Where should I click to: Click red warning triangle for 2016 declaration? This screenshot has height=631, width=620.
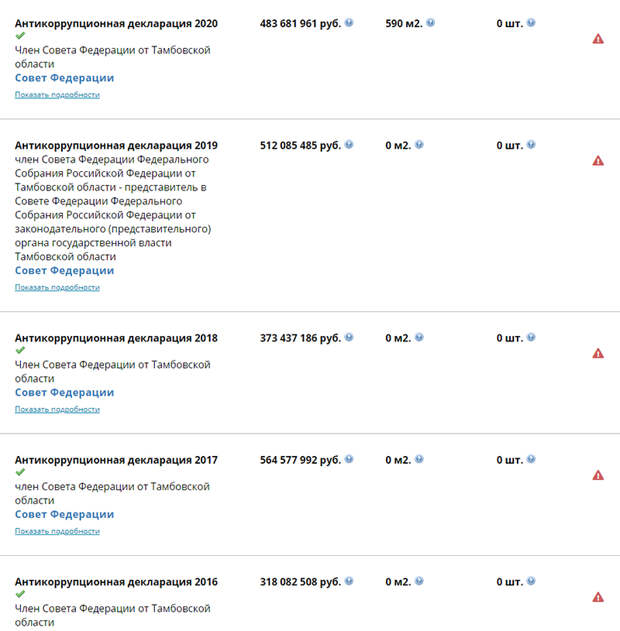click(x=598, y=598)
